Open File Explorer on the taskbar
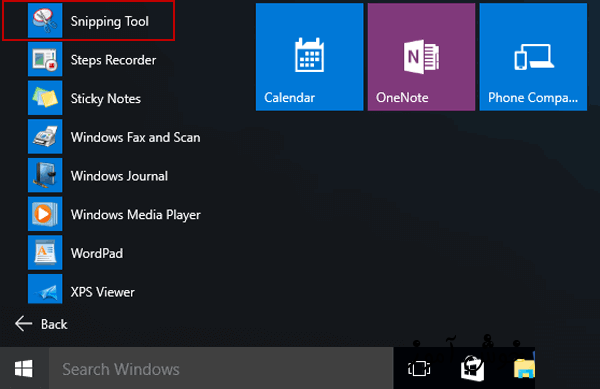The height and width of the screenshot is (389, 600). [524, 369]
